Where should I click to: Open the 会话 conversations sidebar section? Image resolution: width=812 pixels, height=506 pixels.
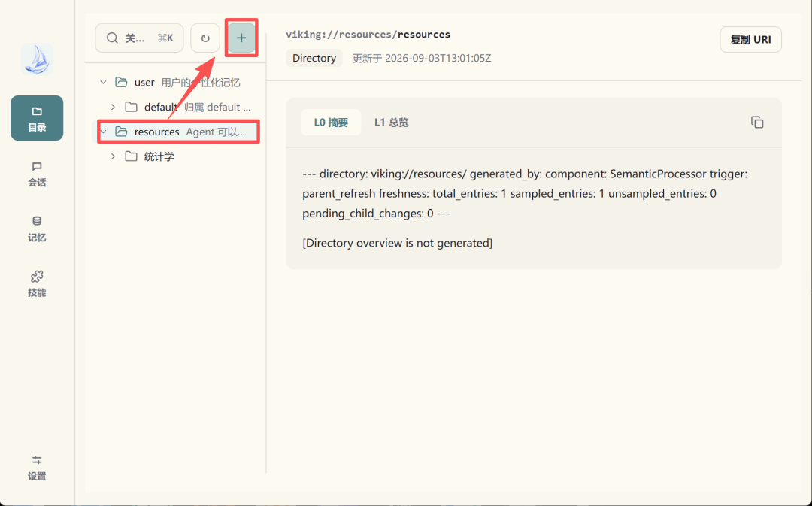[x=37, y=174]
